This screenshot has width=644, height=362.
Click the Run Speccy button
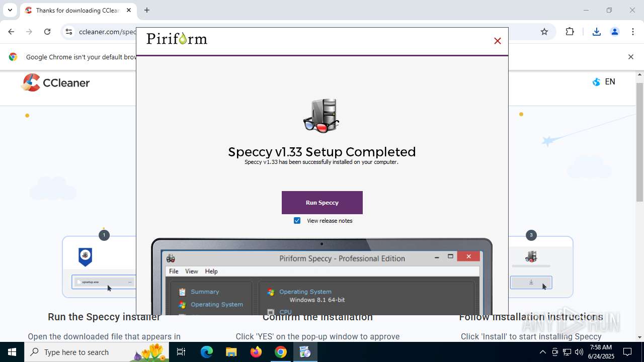pos(322,203)
